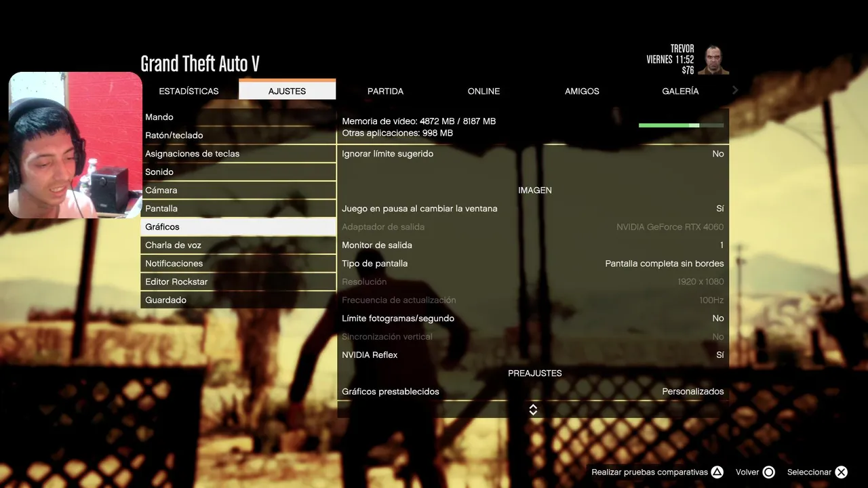Select Editor Rockstar category

pos(238,282)
